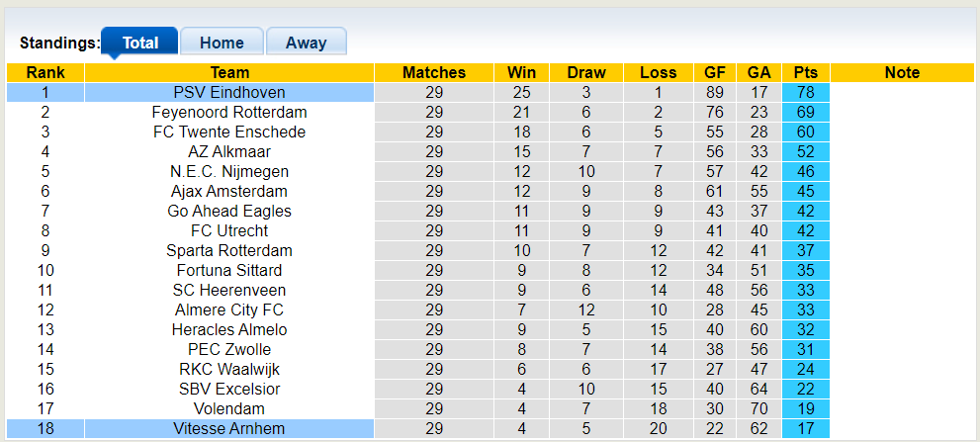
Task: Open AZ Alkmaar team link
Action: click(229, 151)
